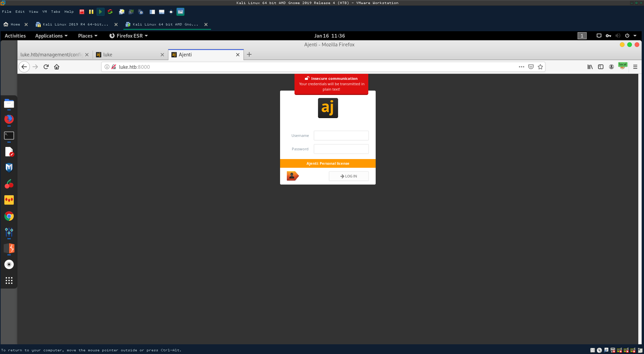Revert to the previous VM snapshot
This screenshot has width=644, height=354.
pyautogui.click(x=131, y=12)
